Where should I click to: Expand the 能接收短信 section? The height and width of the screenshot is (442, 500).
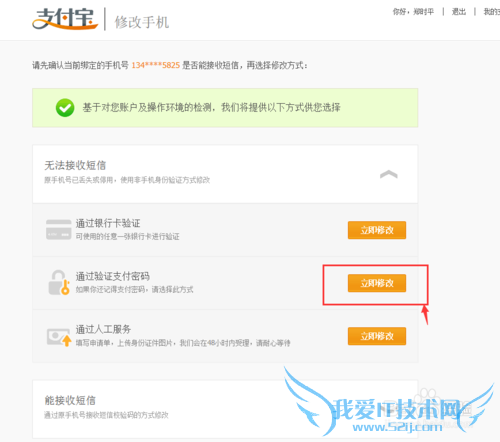click(x=225, y=409)
